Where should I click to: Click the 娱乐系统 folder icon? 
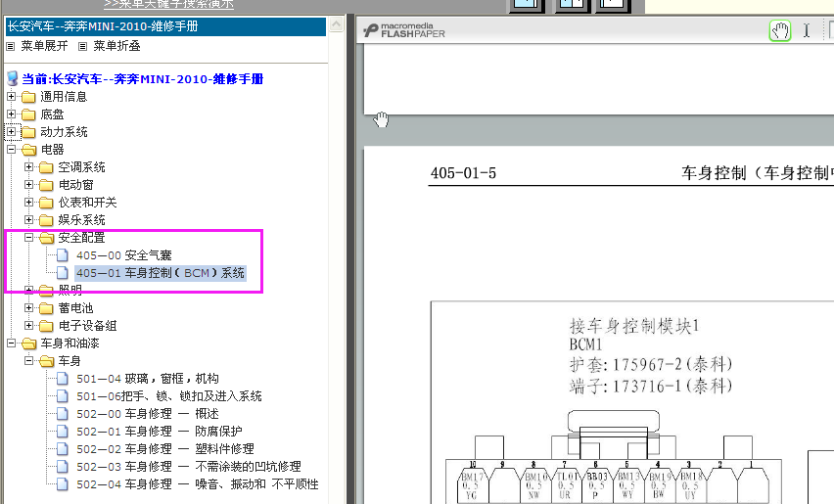[x=46, y=220]
